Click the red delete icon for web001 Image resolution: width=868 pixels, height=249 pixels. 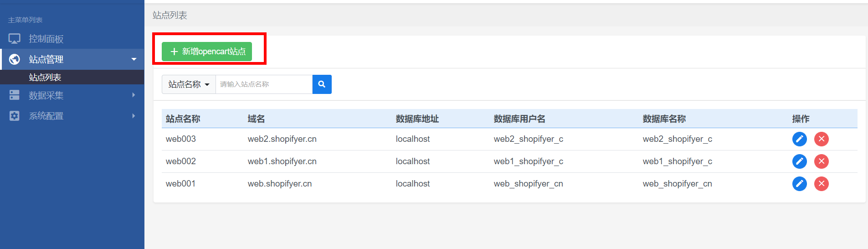click(821, 184)
